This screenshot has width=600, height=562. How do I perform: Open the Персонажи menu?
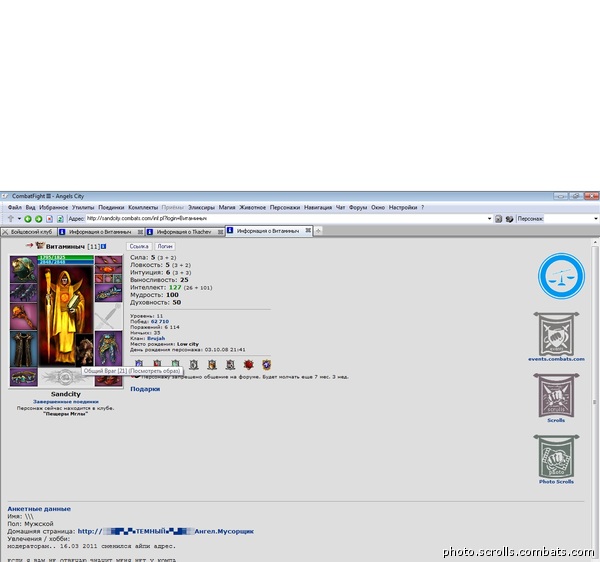[285, 207]
